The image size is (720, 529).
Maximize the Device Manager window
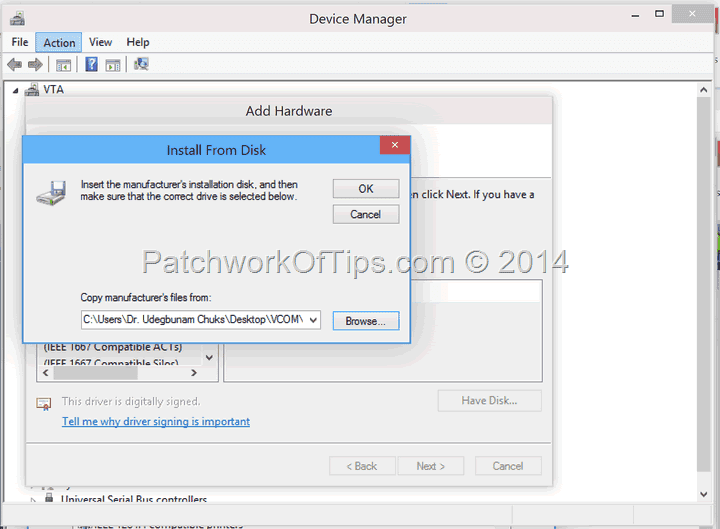(659, 14)
